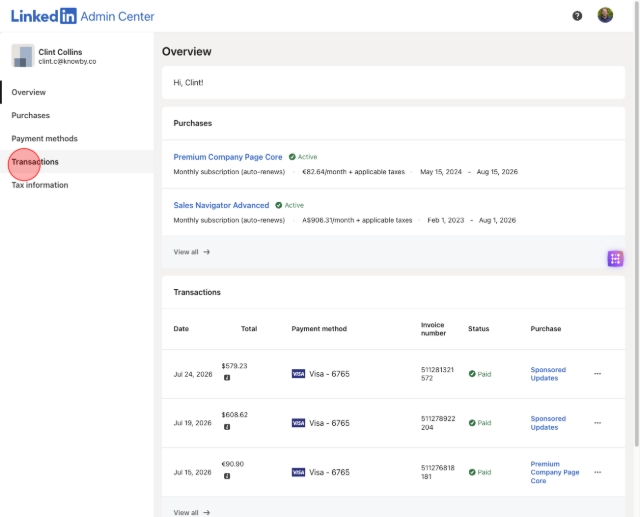640x517 pixels.
Task: Click invoice number 511281321572
Action: tap(437, 374)
